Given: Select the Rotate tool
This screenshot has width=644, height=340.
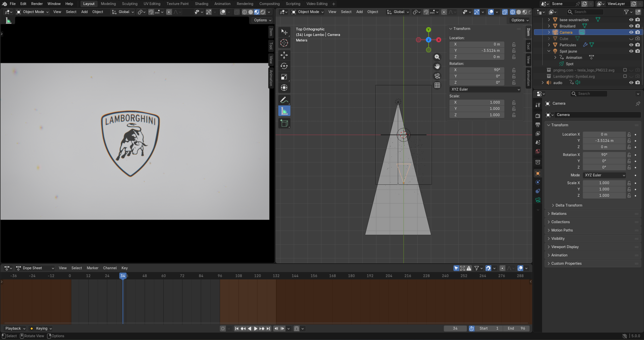Looking at the screenshot, I should [284, 66].
